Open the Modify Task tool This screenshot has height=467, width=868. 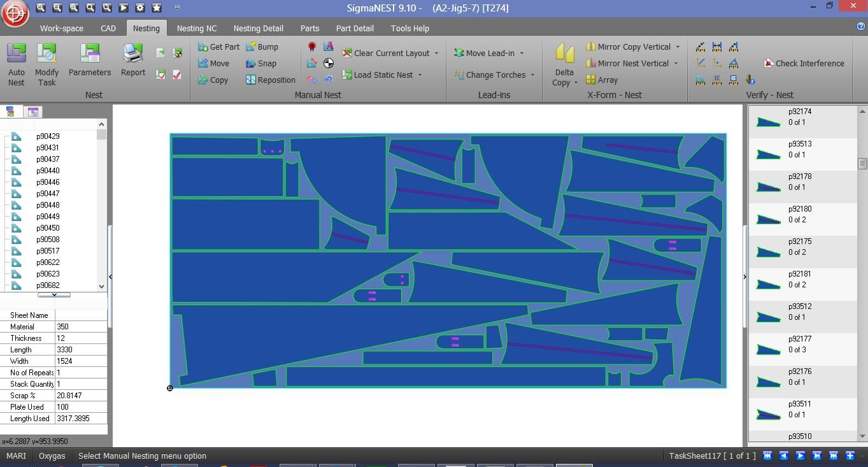(x=46, y=64)
